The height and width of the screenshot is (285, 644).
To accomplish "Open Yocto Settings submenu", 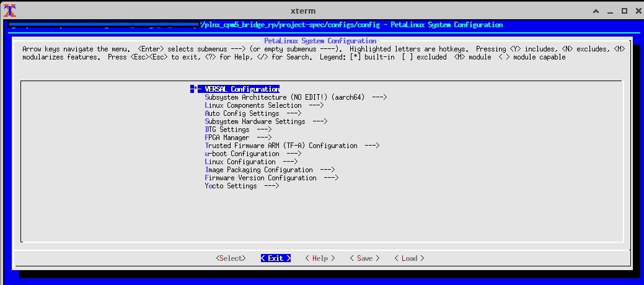I will point(242,186).
